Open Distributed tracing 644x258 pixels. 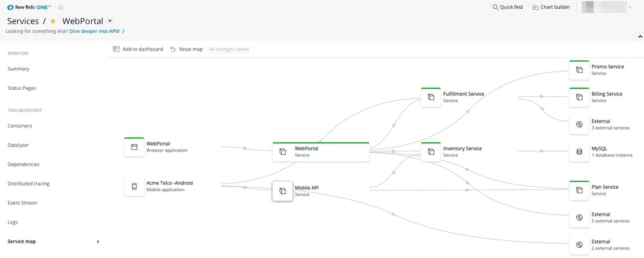tap(28, 184)
